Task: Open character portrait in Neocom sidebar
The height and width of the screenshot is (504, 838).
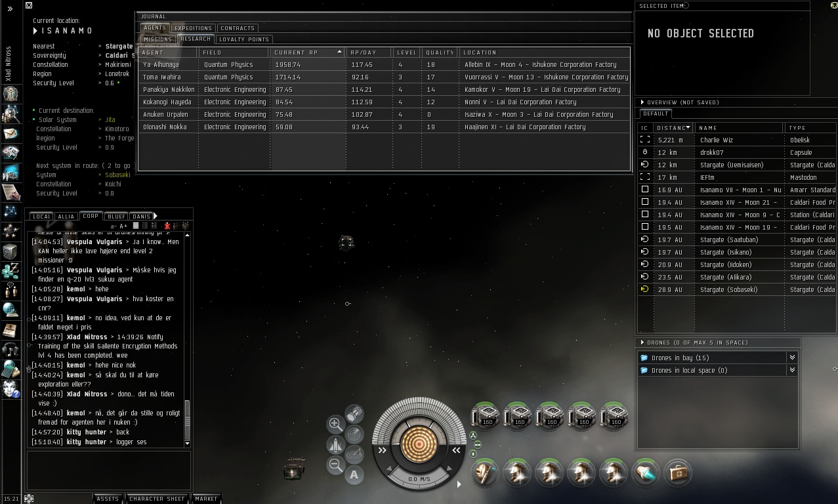Action: pos(10,93)
